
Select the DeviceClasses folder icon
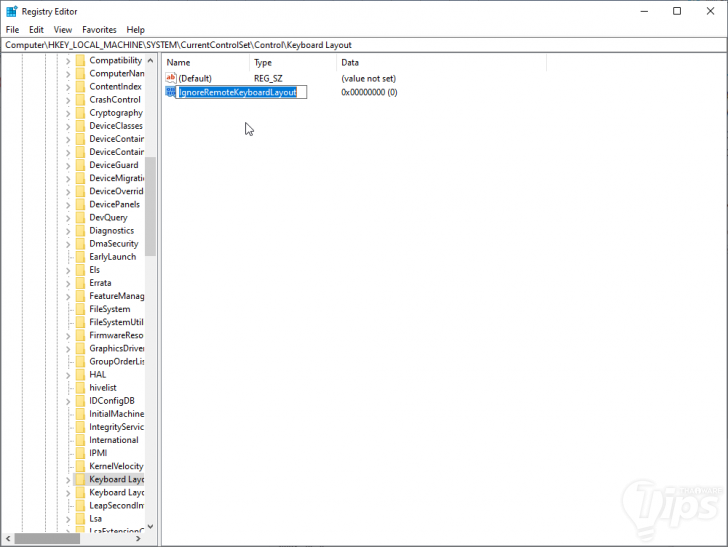click(81, 126)
